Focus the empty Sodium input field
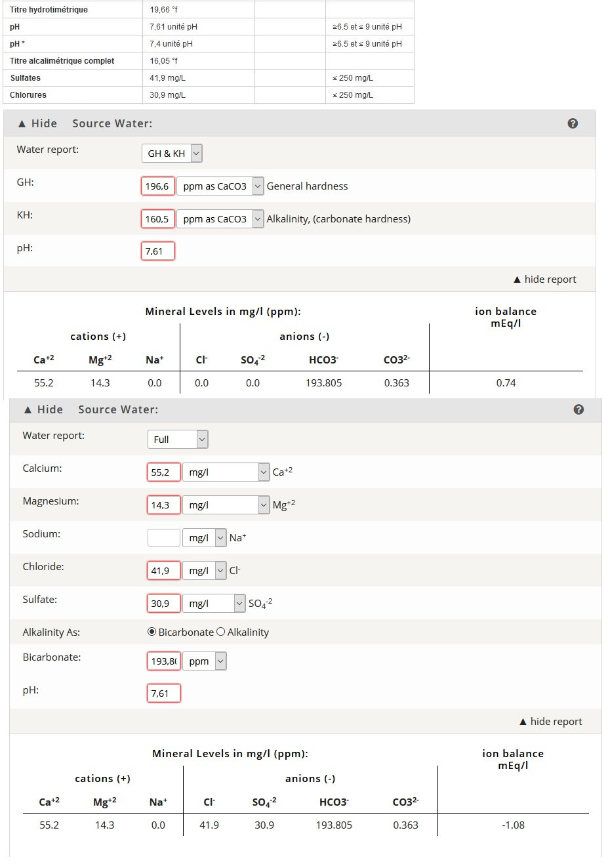This screenshot has height=868, width=608. 164,537
